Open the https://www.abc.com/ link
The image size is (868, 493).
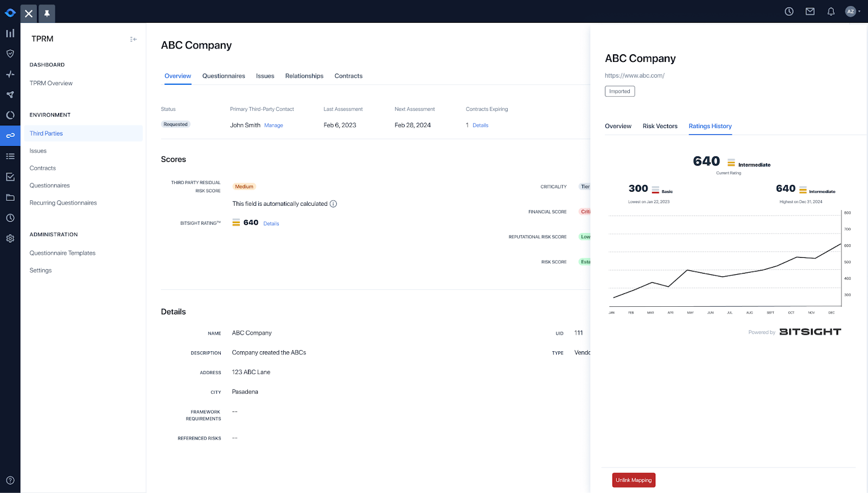pos(634,75)
